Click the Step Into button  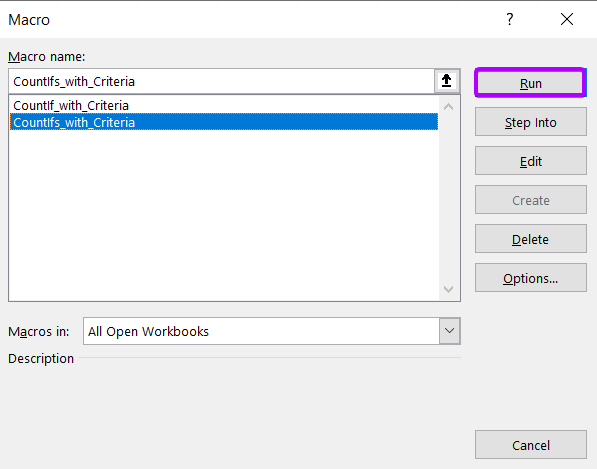(530, 122)
